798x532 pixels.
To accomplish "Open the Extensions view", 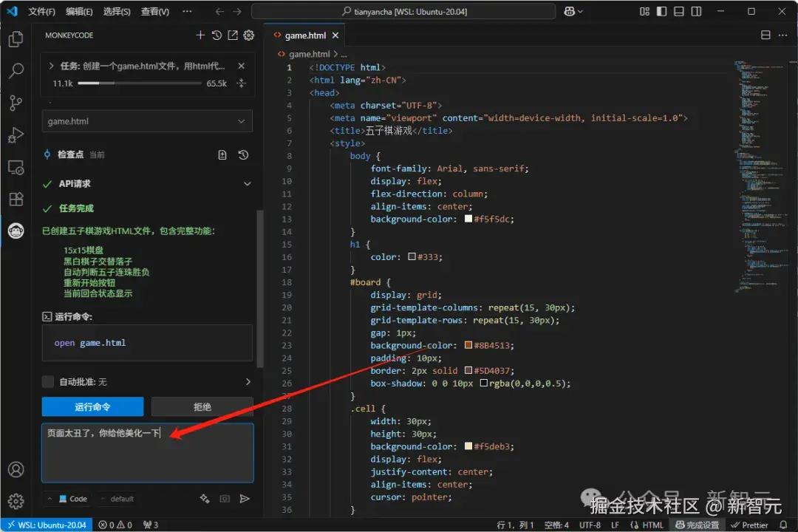I will (16, 199).
